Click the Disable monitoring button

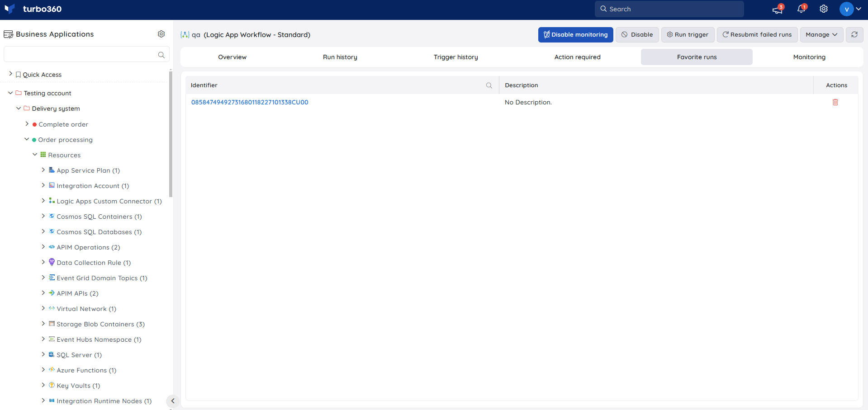[575, 34]
